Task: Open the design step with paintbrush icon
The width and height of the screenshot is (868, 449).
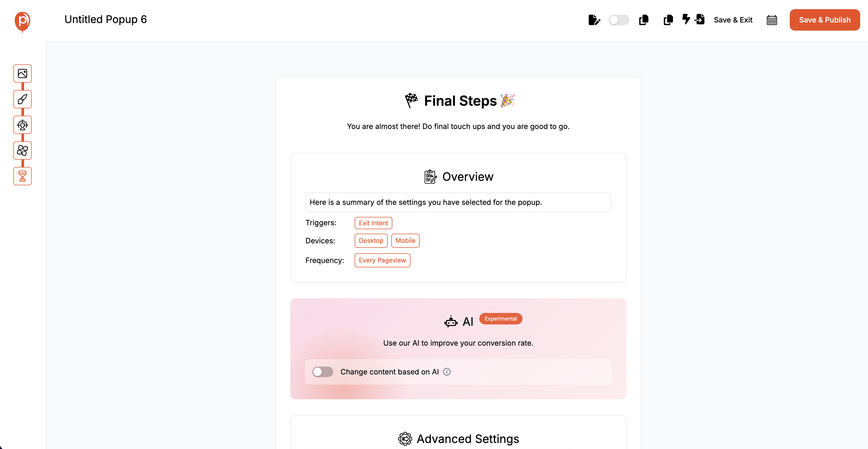Action: click(x=22, y=99)
